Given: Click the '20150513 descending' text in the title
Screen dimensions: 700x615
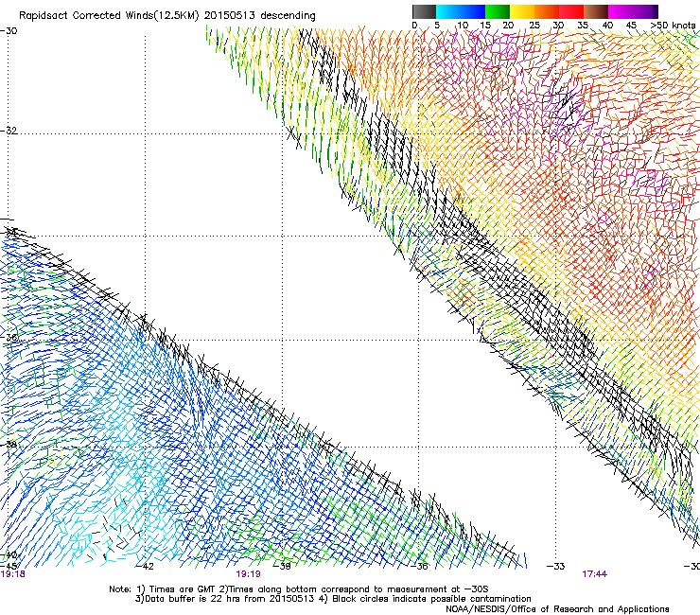Looking at the screenshot, I should pyautogui.click(x=260, y=16).
